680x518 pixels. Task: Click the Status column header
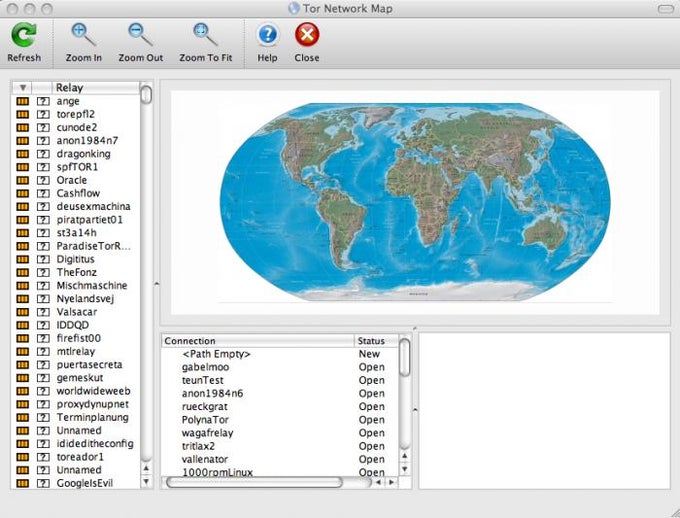(376, 341)
